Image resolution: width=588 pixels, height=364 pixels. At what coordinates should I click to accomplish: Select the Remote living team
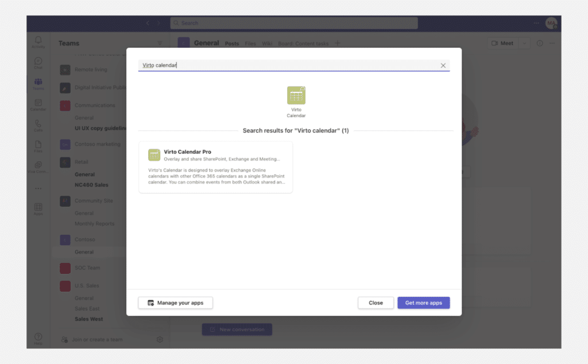click(91, 69)
